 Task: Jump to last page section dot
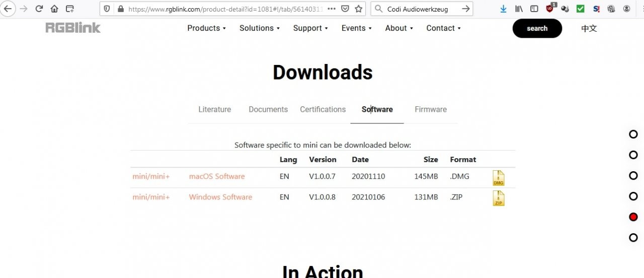[x=633, y=237]
